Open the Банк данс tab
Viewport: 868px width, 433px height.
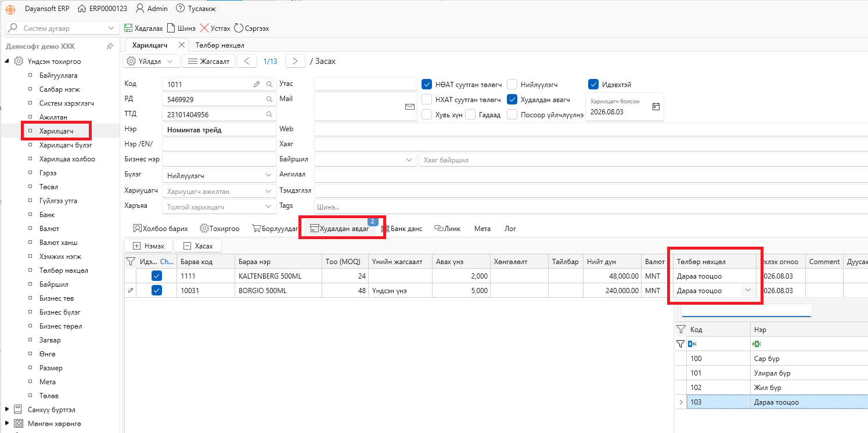(402, 228)
